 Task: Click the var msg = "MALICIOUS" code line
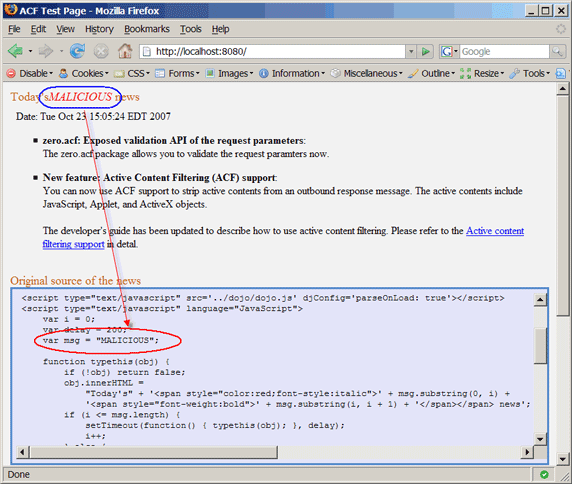tap(101, 340)
